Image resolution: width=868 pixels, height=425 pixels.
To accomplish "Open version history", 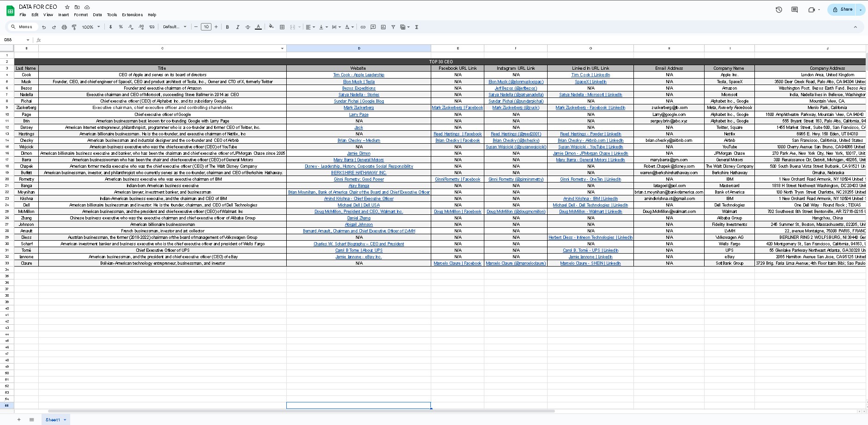I will coord(779,10).
